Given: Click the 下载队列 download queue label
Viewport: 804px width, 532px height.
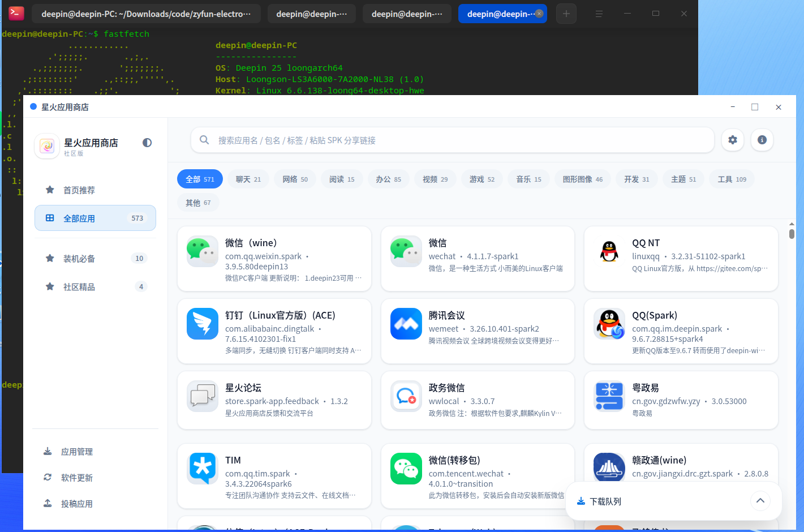Looking at the screenshot, I should click(605, 501).
